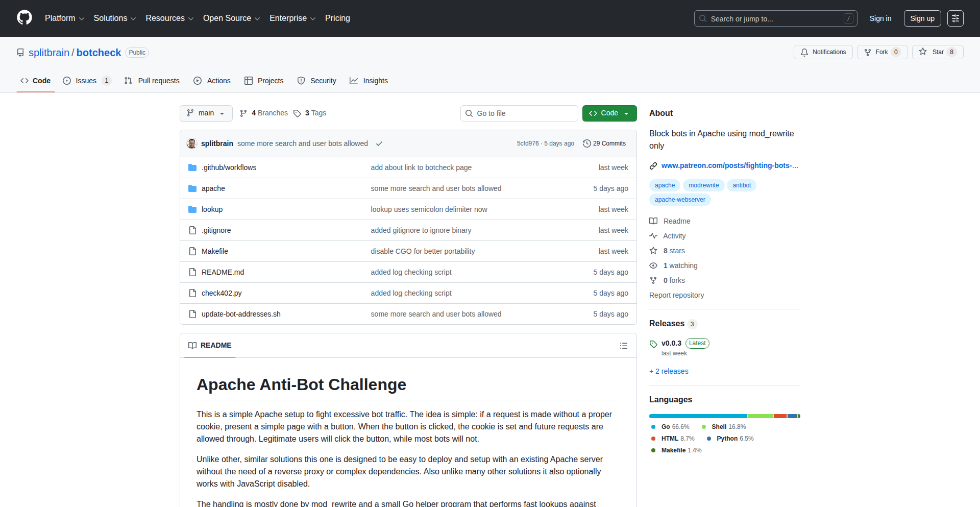The image size is (980, 507).
Task: Open the .github/workflows folder icon
Action: (192, 167)
